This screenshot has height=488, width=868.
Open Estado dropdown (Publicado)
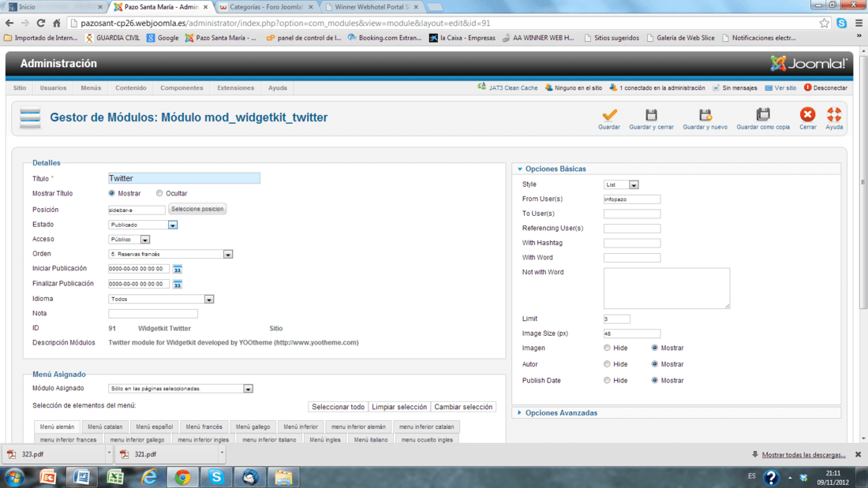[x=143, y=225]
